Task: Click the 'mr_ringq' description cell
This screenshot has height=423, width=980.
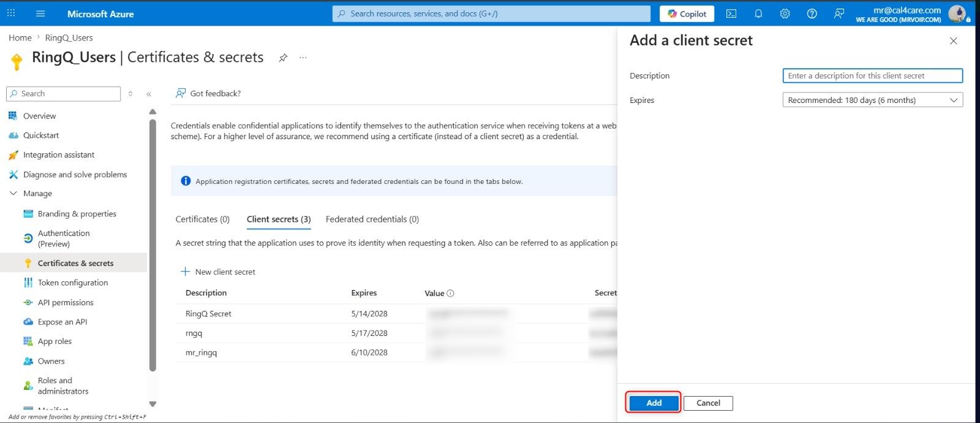Action: tap(201, 352)
